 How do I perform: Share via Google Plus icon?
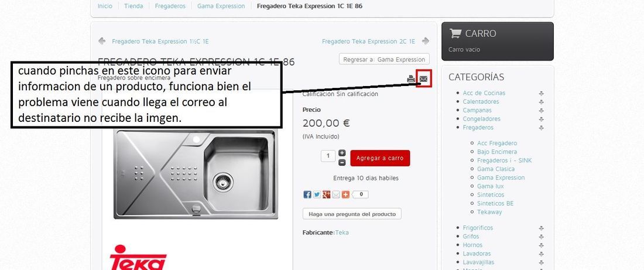point(327,195)
